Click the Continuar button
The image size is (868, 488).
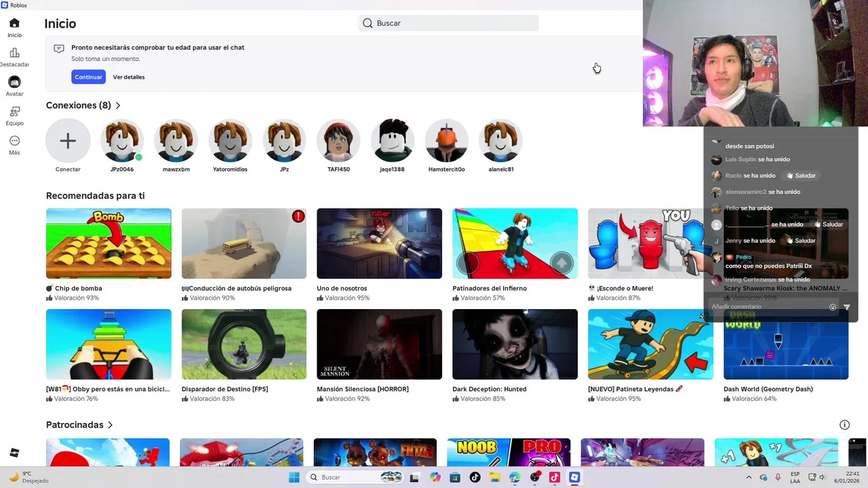pos(88,77)
